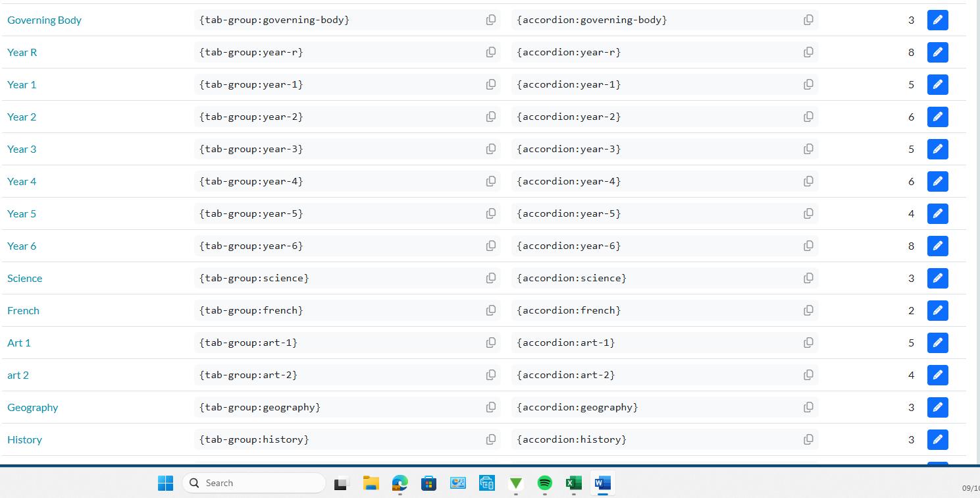This screenshot has width=980, height=498.
Task: Open the Governing Body link
Action: click(44, 20)
